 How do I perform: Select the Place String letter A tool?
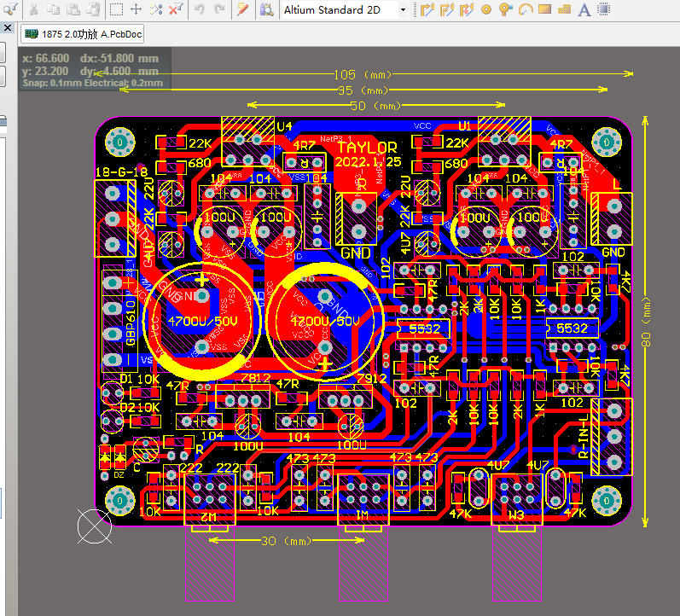pos(584,9)
